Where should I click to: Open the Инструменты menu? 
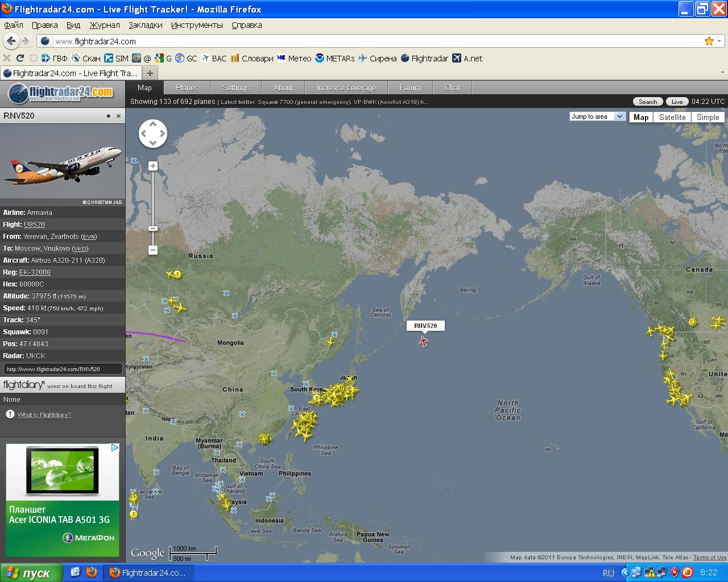pos(197,25)
